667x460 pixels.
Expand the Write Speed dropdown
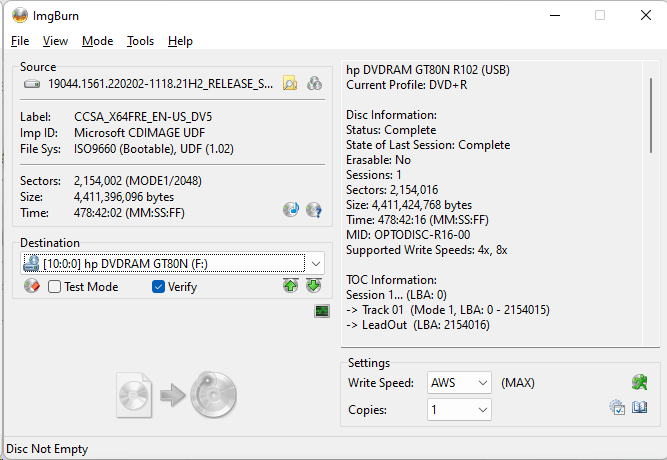tap(482, 383)
